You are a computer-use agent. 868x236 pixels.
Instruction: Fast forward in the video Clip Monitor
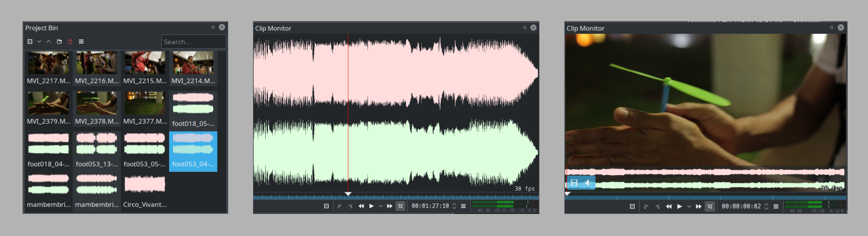pyautogui.click(x=698, y=206)
